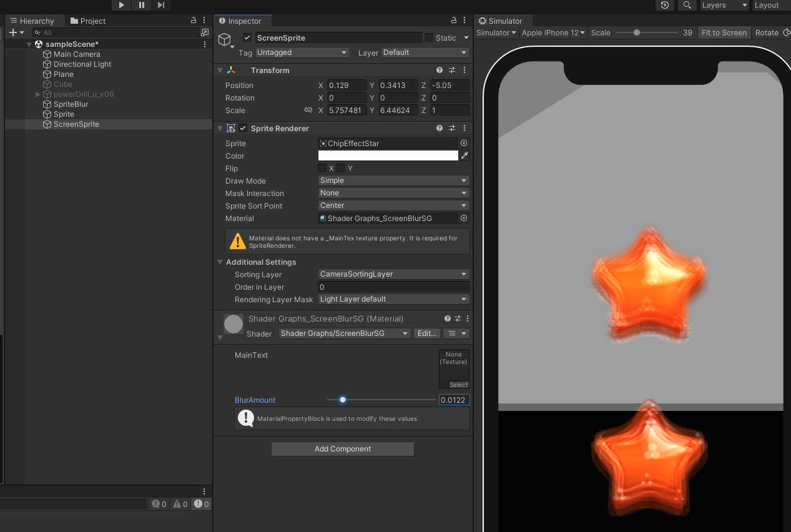Image resolution: width=791 pixels, height=532 pixels.
Task: Activate the Color eyedropper
Action: click(x=464, y=155)
